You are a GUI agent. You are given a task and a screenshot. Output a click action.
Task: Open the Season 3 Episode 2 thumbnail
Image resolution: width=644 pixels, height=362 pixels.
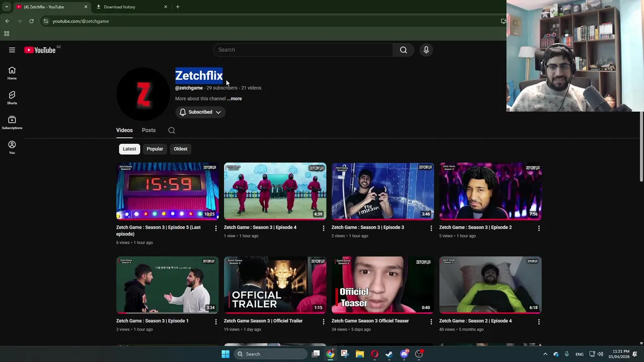click(x=491, y=191)
